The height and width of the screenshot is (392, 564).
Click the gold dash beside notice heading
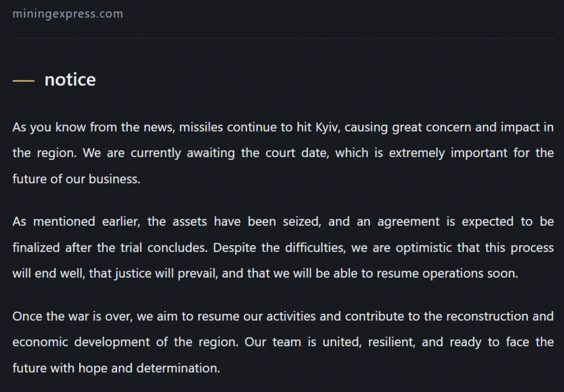[x=23, y=81]
